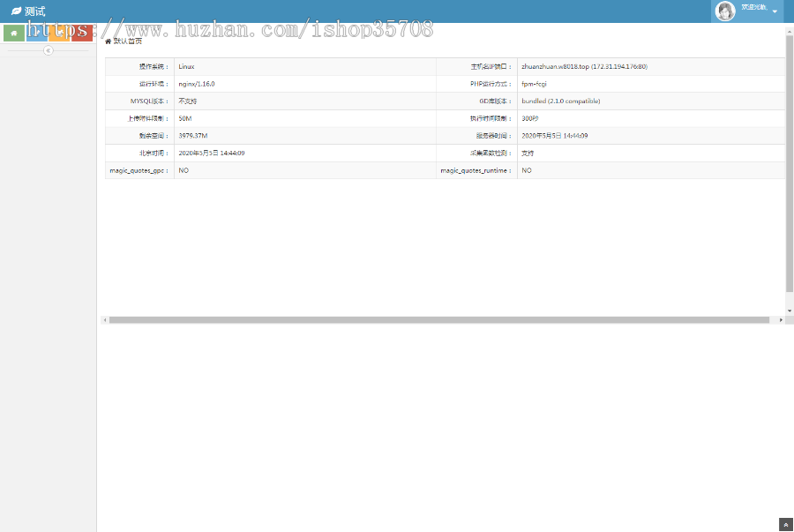
Task: Click the home icon in the breadcrumb
Action: tap(108, 41)
